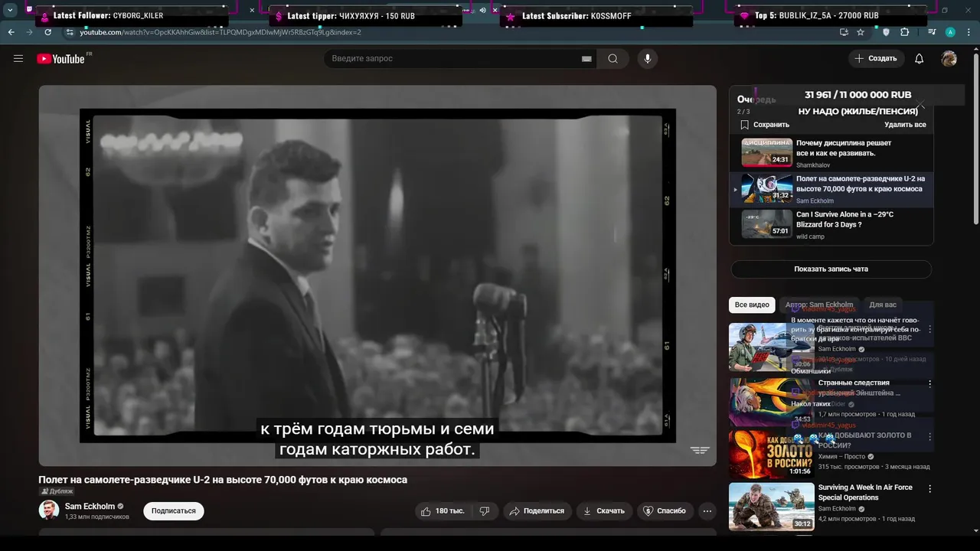Open menu for летчиков-испытателей ВВС video
Screen dimensions: 980x551
coord(930,329)
